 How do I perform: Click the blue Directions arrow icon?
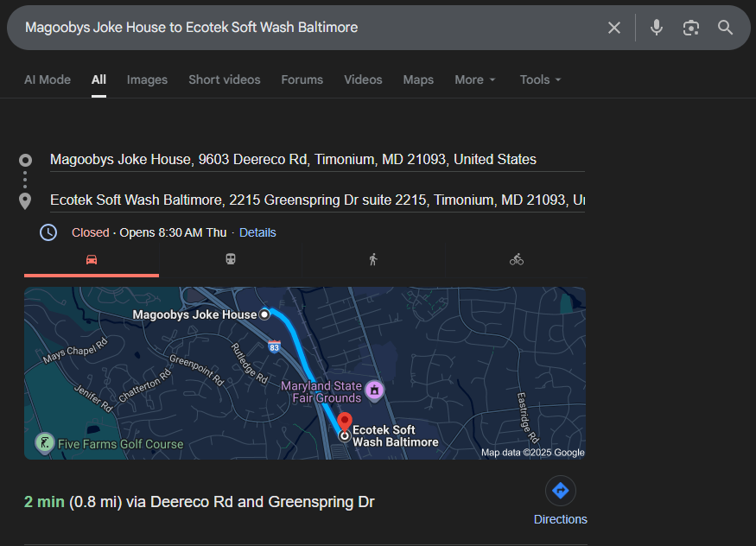tap(560, 491)
